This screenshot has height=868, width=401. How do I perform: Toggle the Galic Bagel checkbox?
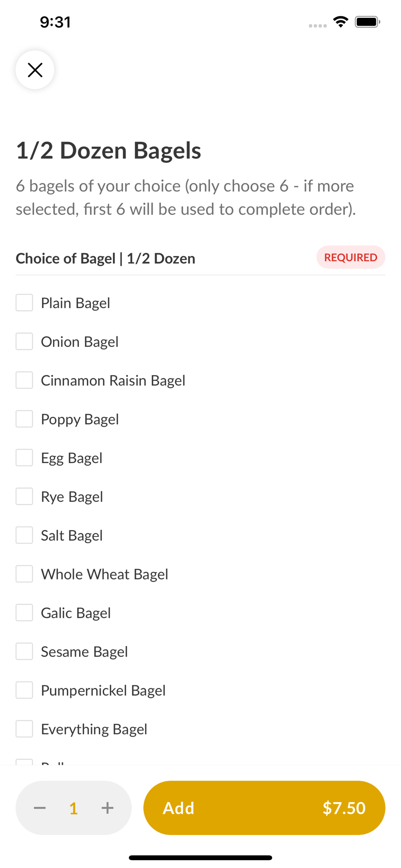(24, 612)
